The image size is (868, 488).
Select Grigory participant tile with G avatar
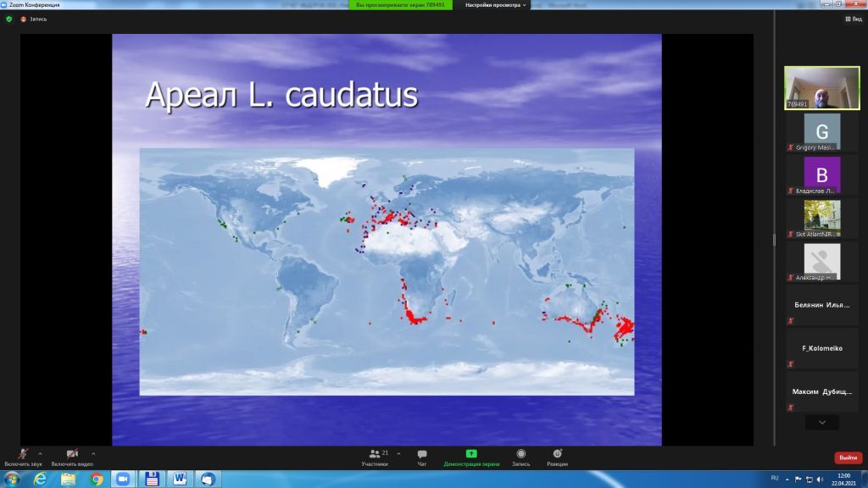tap(821, 132)
